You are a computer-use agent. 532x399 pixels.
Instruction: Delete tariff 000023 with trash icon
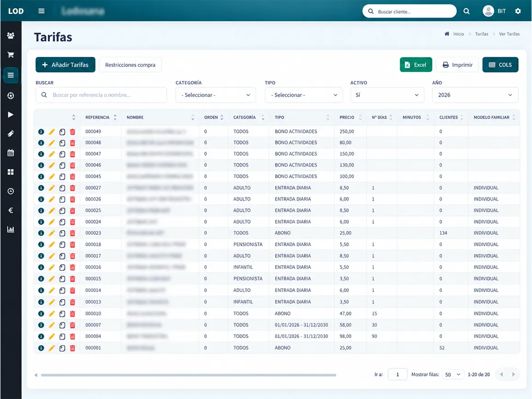[x=73, y=233]
